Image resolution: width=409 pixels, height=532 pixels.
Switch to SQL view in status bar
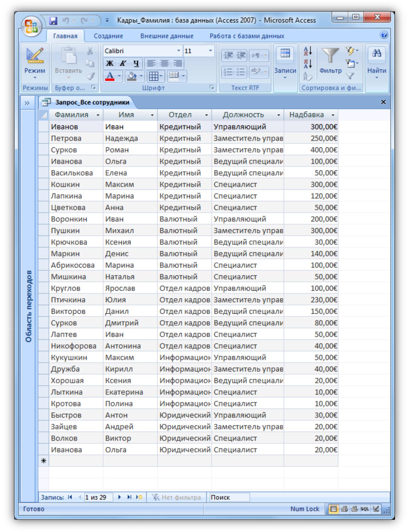click(x=365, y=509)
